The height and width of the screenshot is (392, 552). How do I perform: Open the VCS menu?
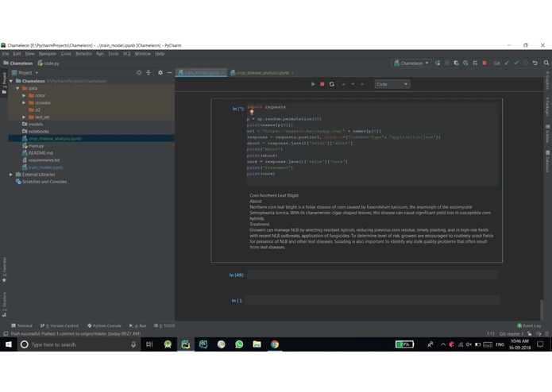tap(127, 54)
